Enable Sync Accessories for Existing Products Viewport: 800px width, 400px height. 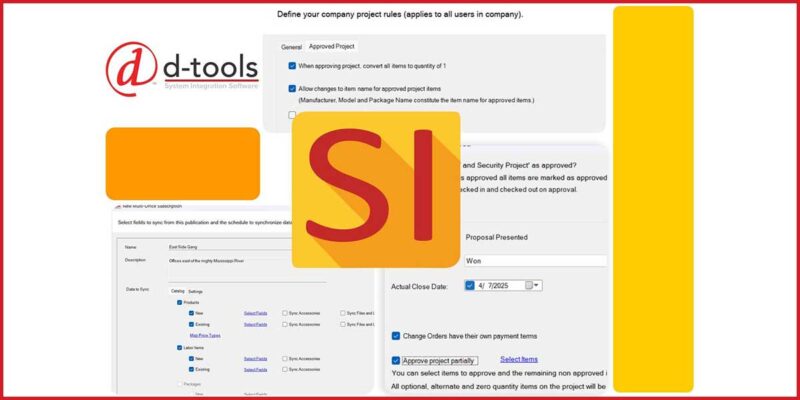click(x=285, y=324)
